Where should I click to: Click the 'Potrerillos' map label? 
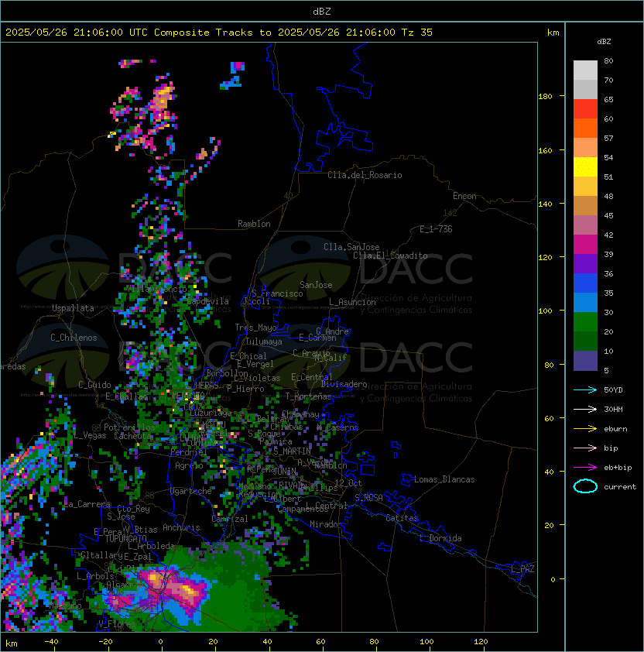pos(129,427)
